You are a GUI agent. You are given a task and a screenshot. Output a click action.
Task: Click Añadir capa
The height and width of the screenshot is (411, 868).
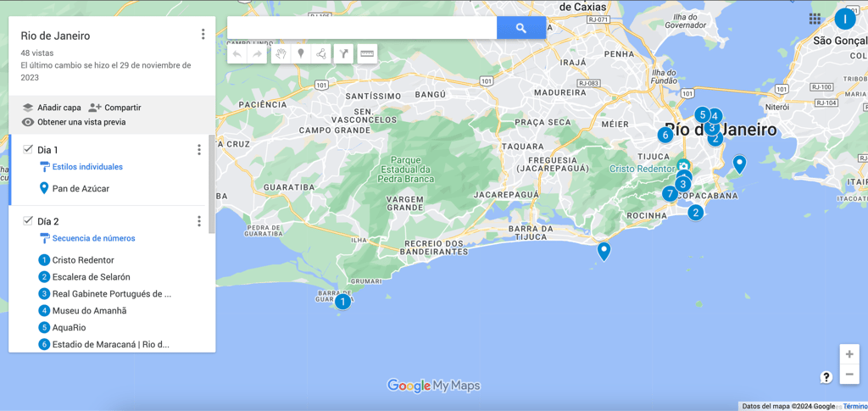(52, 108)
